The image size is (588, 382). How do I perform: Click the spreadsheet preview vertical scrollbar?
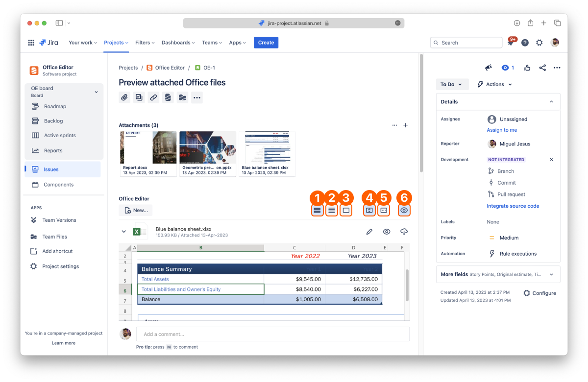[x=407, y=286]
